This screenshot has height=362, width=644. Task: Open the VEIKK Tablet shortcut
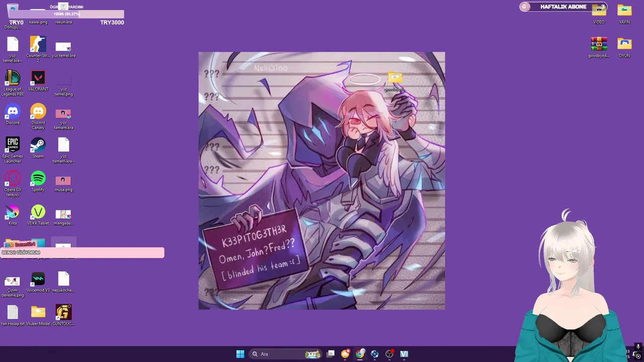[38, 215]
